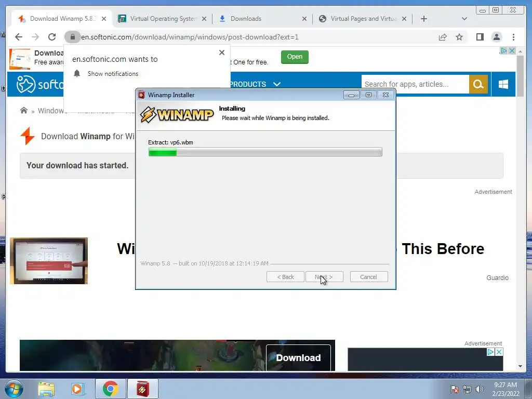Click the taskbar clock showing 9:27 AM
The image size is (532, 399).
point(506,389)
